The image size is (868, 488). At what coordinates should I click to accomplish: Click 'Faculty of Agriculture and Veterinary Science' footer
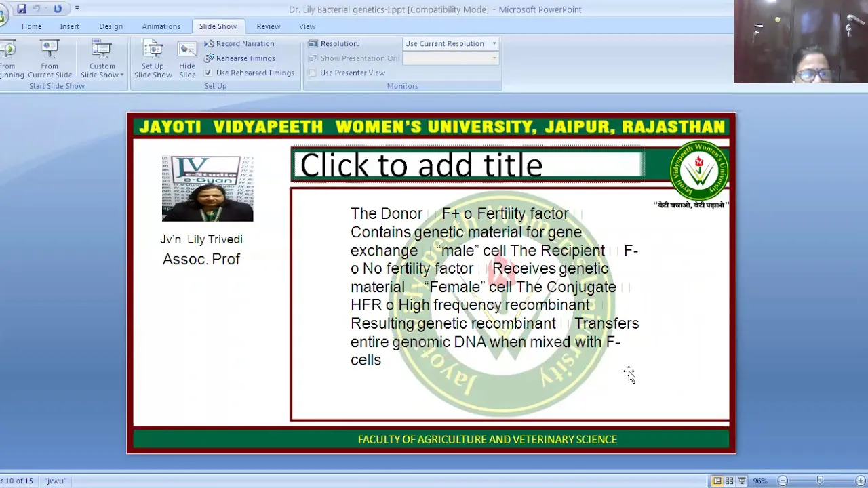point(488,439)
